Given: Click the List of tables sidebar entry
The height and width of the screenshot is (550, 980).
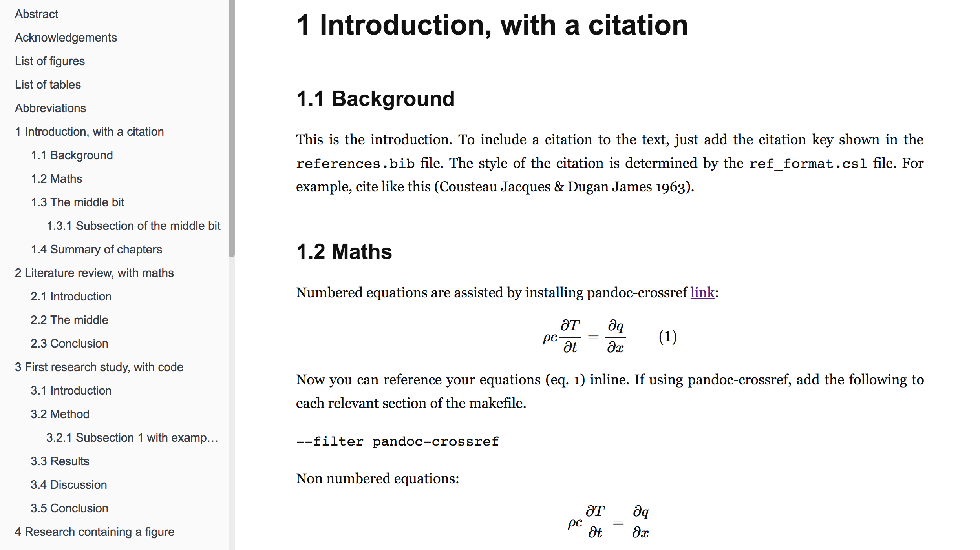Looking at the screenshot, I should click(48, 85).
